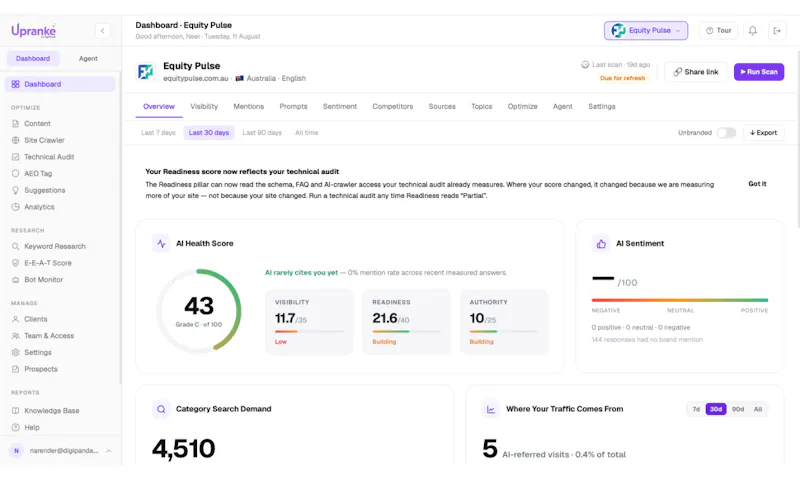Open Analytics via its pie chart icon
800x479 pixels.
click(x=15, y=207)
